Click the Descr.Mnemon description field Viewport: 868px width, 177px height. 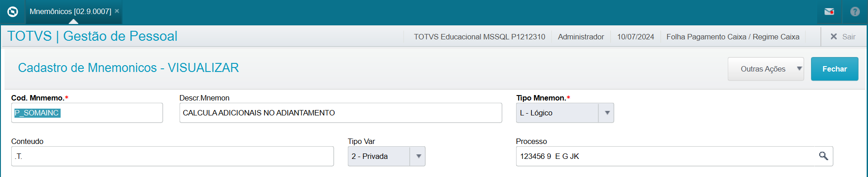[341, 113]
